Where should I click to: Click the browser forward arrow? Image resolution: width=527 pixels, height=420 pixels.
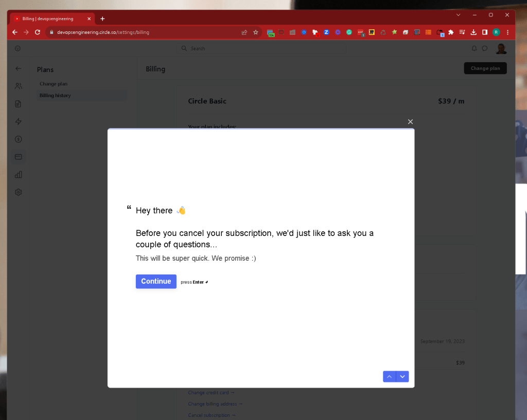26,32
